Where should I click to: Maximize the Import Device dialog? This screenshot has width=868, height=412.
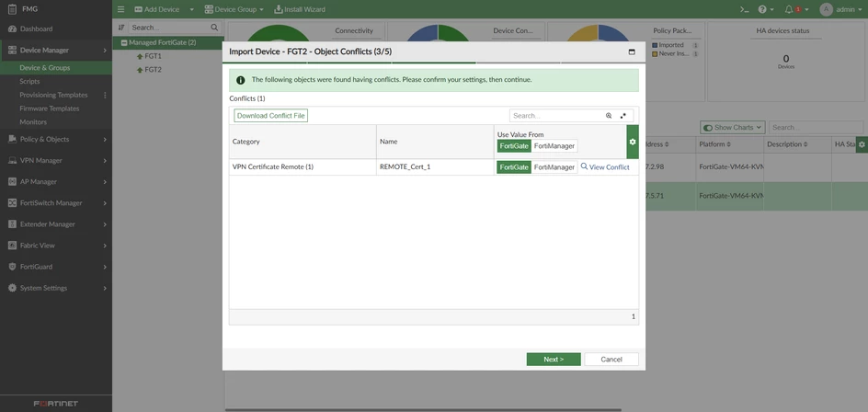pos(632,52)
